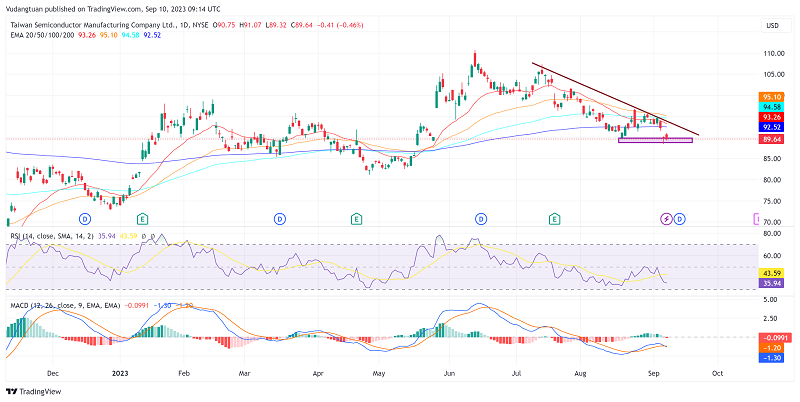Open the dividend marker nearest the lightning icon
The height and width of the screenshot is (402, 800).
click(x=679, y=218)
